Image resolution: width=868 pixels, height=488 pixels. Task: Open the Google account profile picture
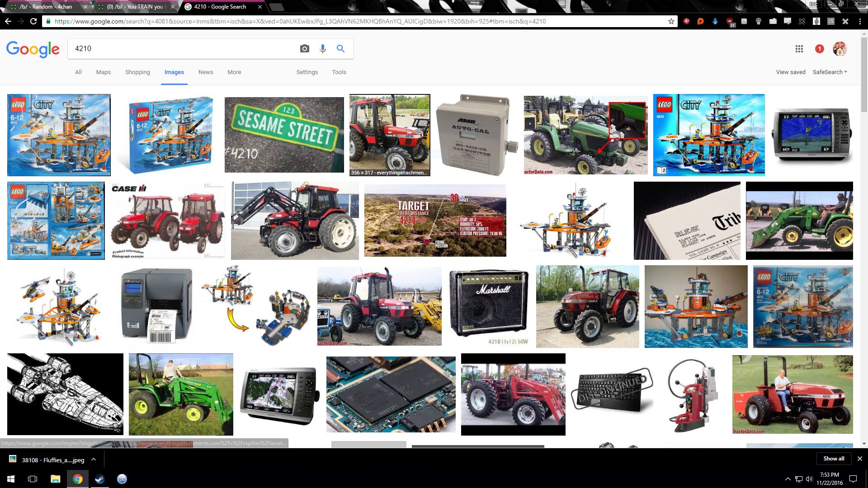click(x=840, y=49)
